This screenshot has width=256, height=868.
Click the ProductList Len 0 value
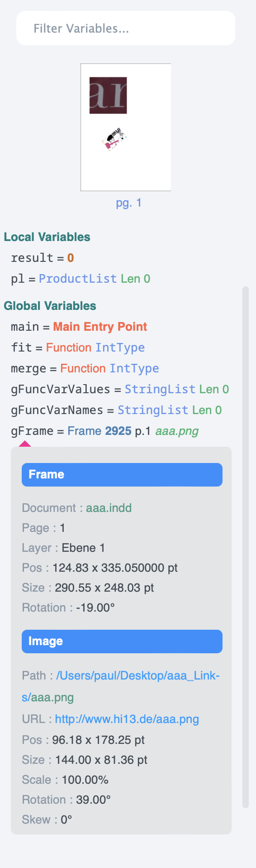click(95, 279)
